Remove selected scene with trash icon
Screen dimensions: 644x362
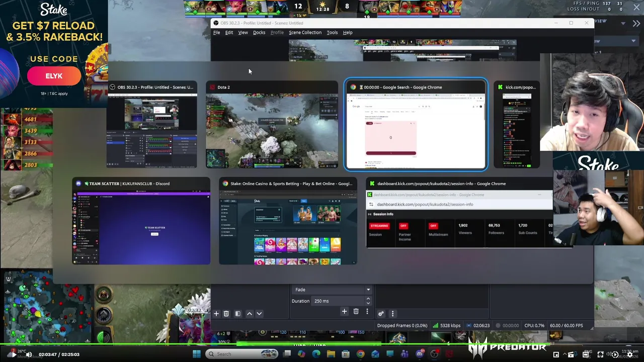[226, 313]
